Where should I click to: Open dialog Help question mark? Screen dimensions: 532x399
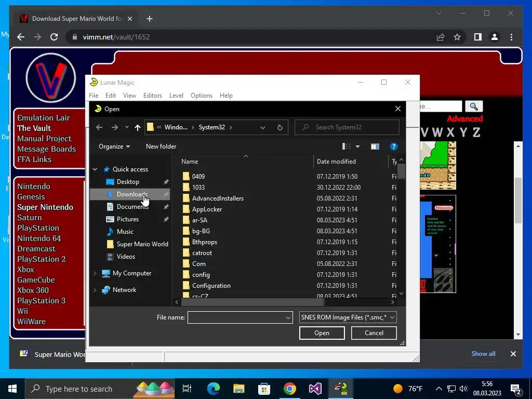(x=394, y=147)
